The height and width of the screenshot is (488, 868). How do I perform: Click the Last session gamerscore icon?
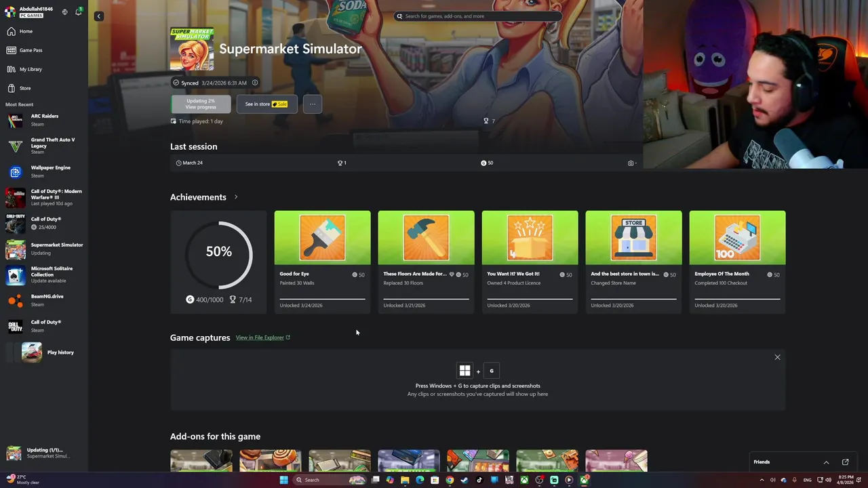(484, 163)
